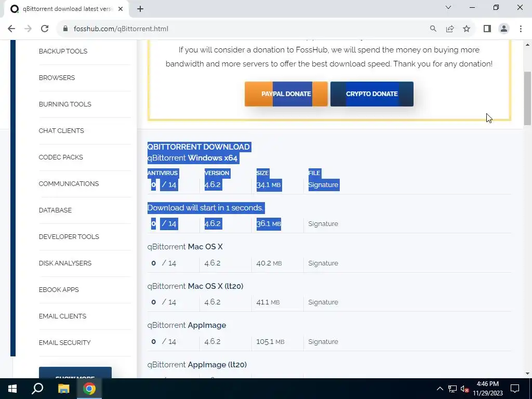Select the qBittorrent download tab
The height and width of the screenshot is (399, 532).
coord(66,9)
